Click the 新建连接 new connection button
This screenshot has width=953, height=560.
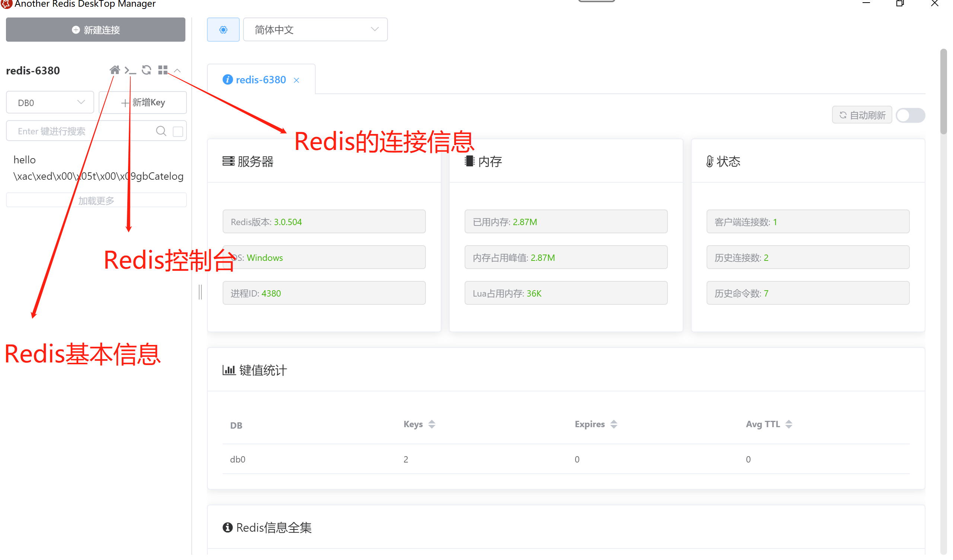tap(96, 30)
